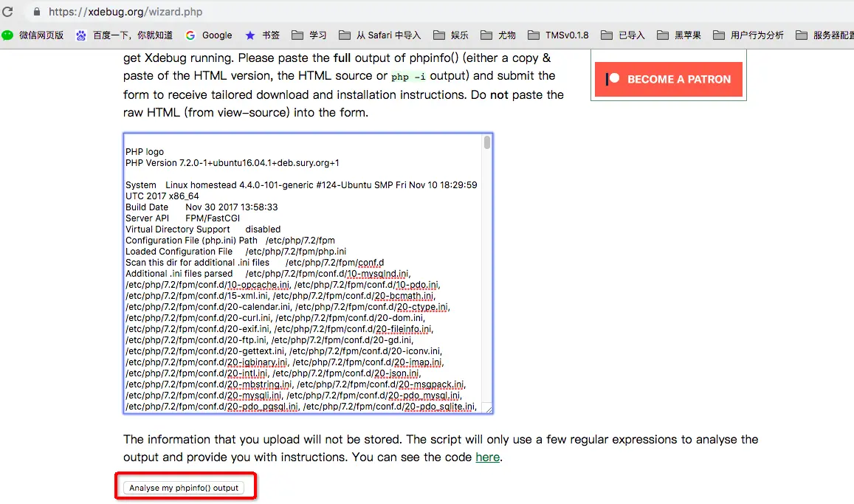The height and width of the screenshot is (504, 854).
Task: Click the textarea vertical scrollbar thumb
Action: (487, 142)
